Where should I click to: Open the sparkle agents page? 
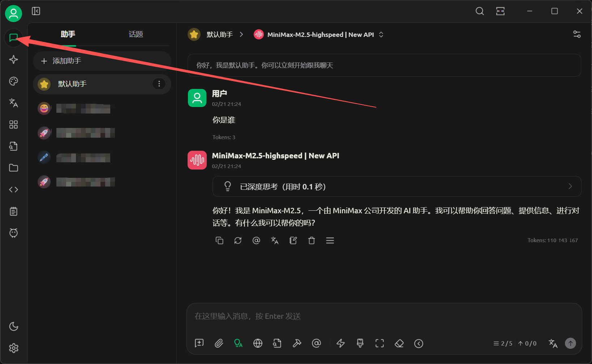coord(13,59)
